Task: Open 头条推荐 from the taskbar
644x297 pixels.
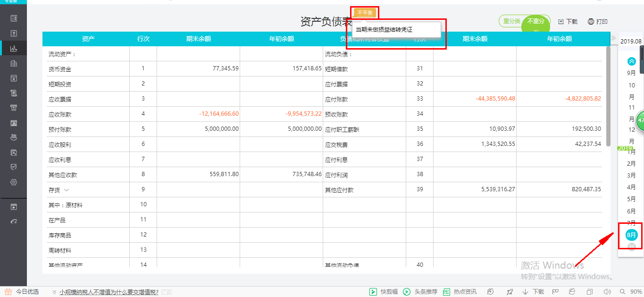Action: [407, 291]
